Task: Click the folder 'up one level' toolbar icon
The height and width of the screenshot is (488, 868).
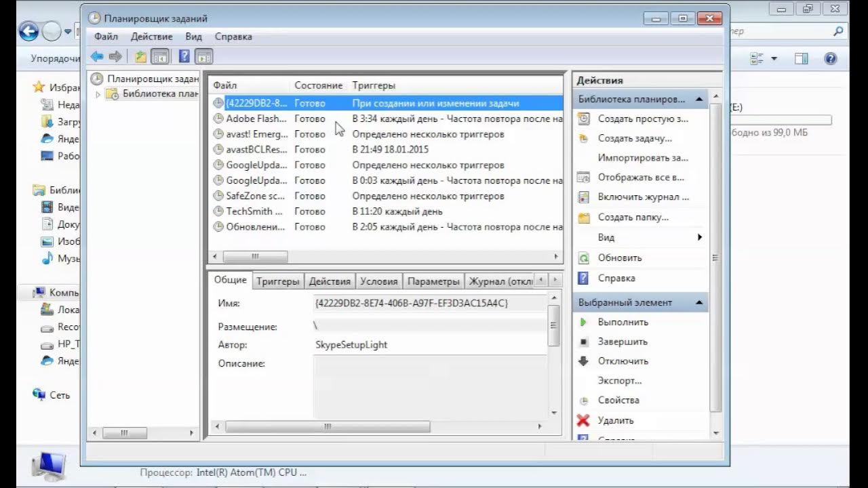Action: tap(140, 56)
